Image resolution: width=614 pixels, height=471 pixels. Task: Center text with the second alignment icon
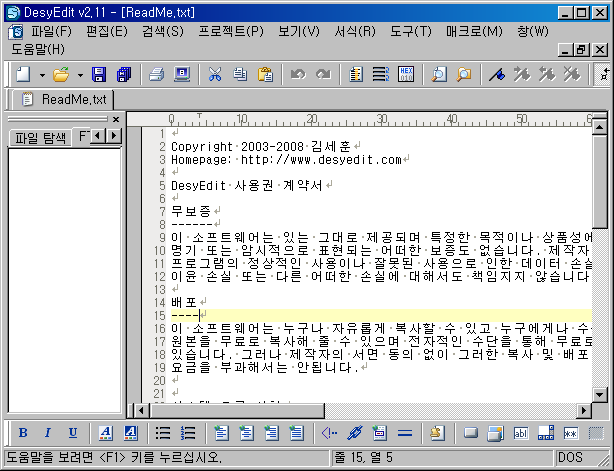[246, 433]
